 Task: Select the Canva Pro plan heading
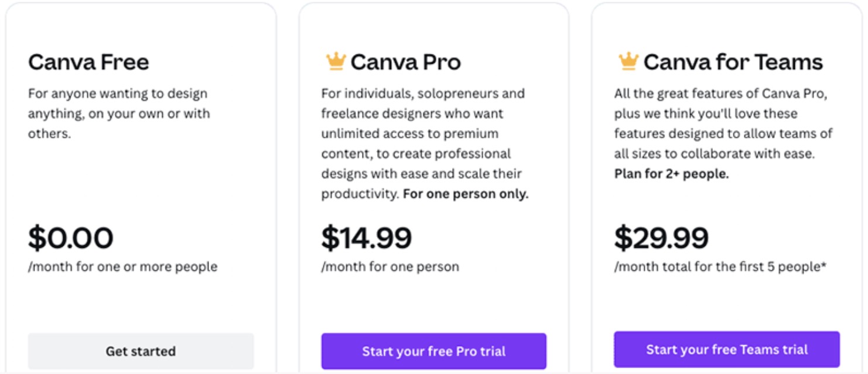coord(405,62)
